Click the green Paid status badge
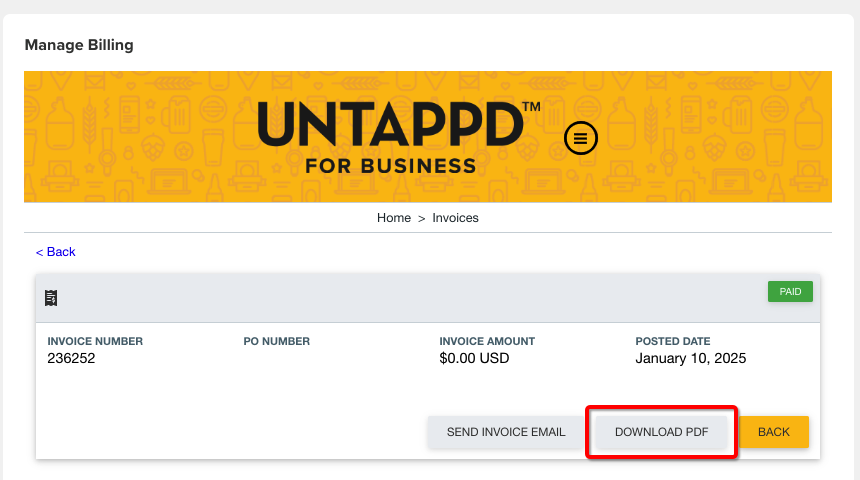 (x=790, y=292)
